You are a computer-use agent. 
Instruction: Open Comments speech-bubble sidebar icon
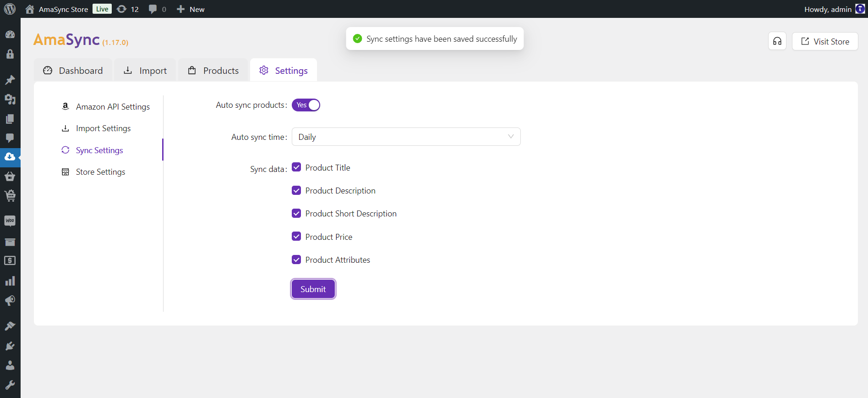[x=10, y=138]
